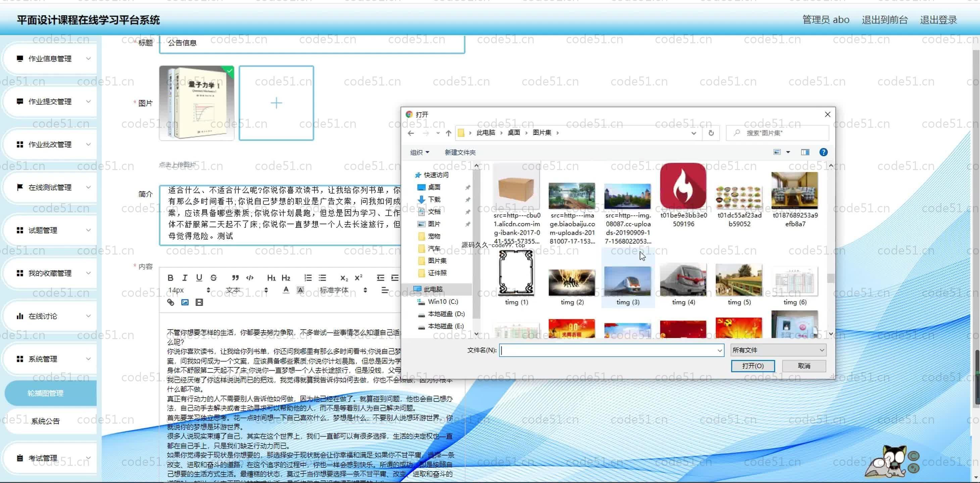Expand the file name history dropdown
Image resolution: width=980 pixels, height=483 pixels.
click(x=720, y=350)
